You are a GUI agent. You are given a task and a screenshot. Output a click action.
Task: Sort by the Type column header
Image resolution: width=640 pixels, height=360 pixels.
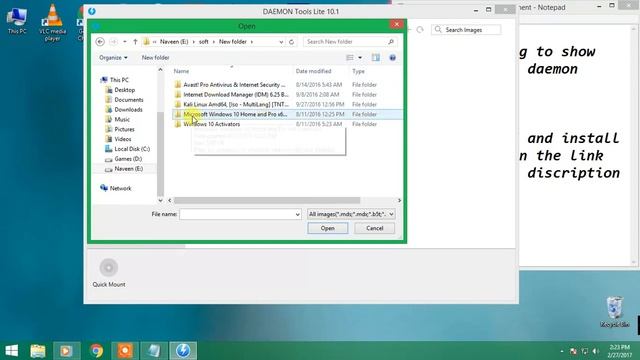[x=358, y=71]
